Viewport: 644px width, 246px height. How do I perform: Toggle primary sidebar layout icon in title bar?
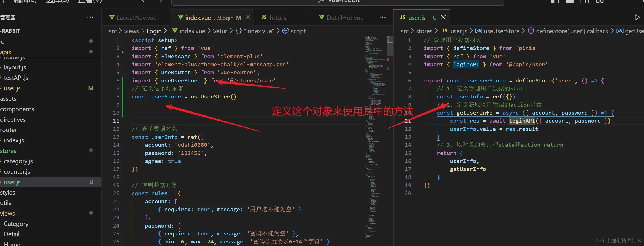point(555,1)
